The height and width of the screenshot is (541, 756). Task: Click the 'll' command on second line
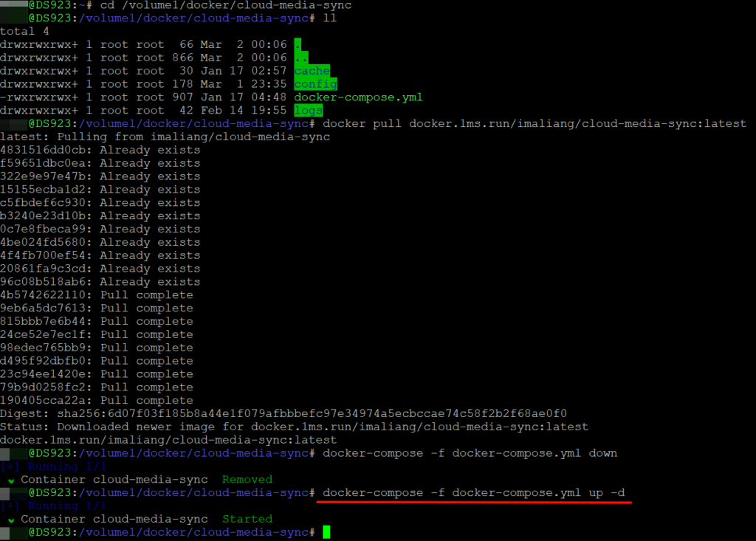[x=330, y=18]
